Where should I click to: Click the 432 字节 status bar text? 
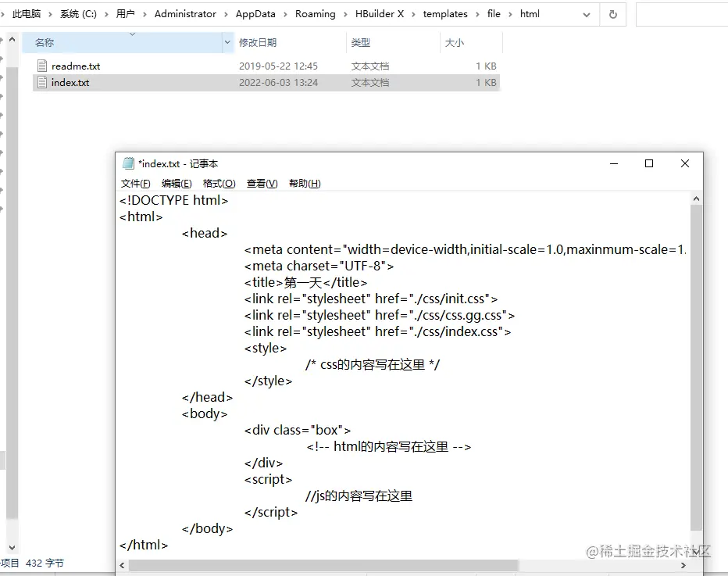(45, 563)
